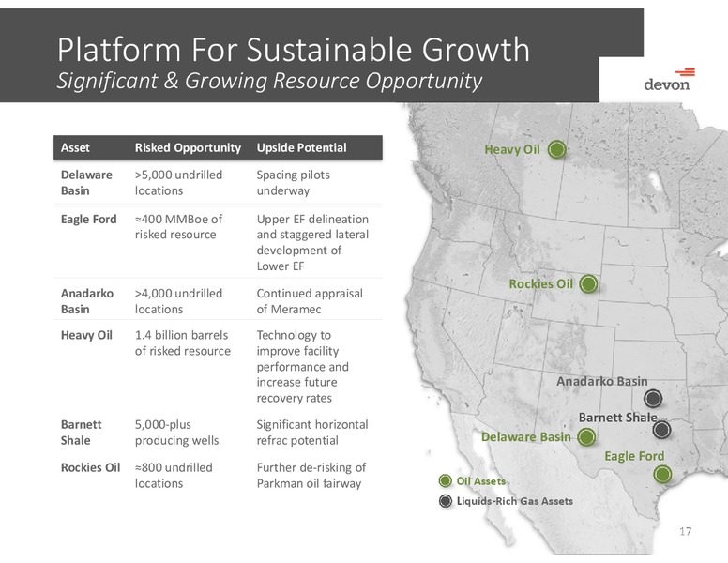Click the 'Risked Opportunity' column header

point(188,147)
